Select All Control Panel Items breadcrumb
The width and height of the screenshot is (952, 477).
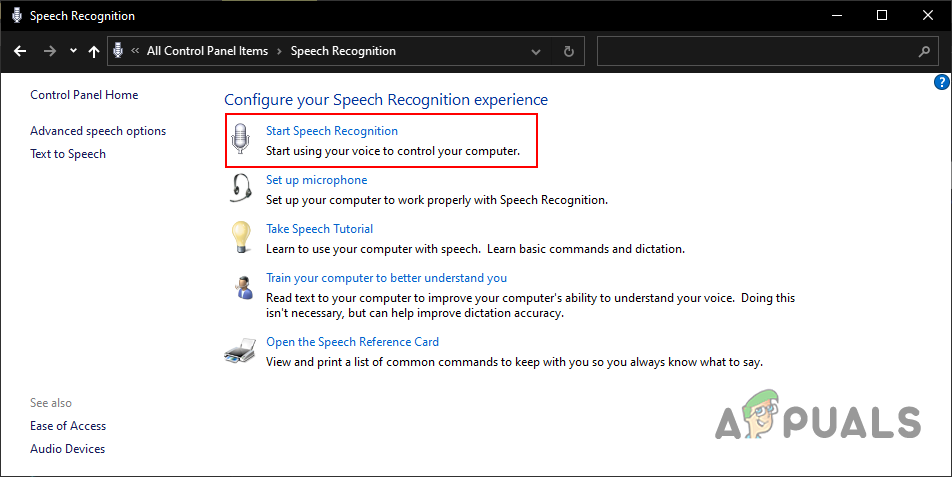207,51
